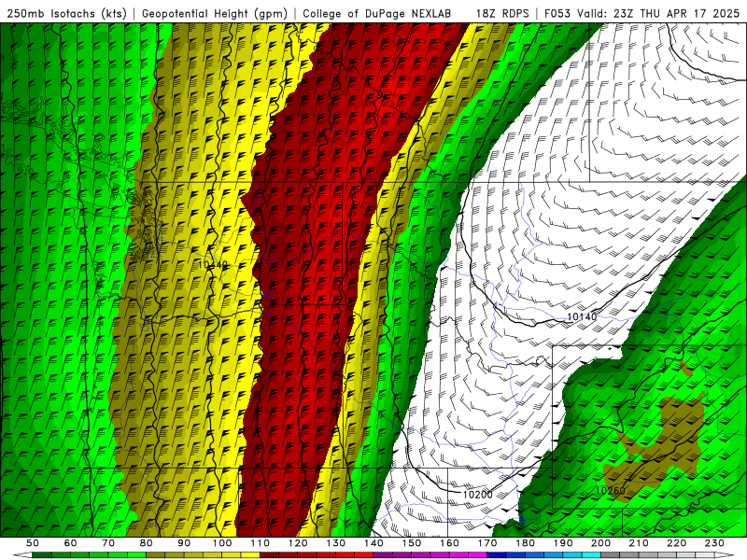Viewport: 747px width, 560px height.
Task: Pick the cyan swatch just before 200
Action: [x=592, y=555]
